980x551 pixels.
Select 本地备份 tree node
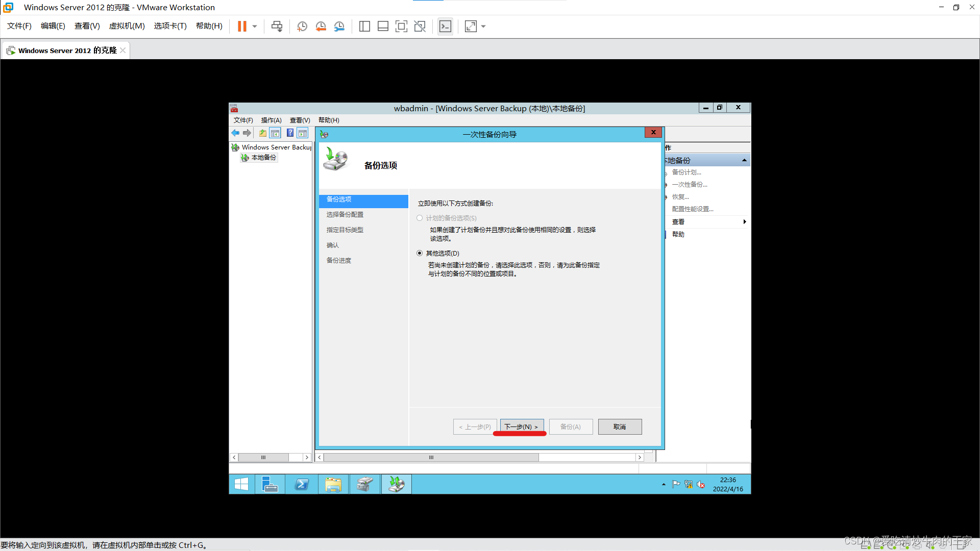(263, 158)
